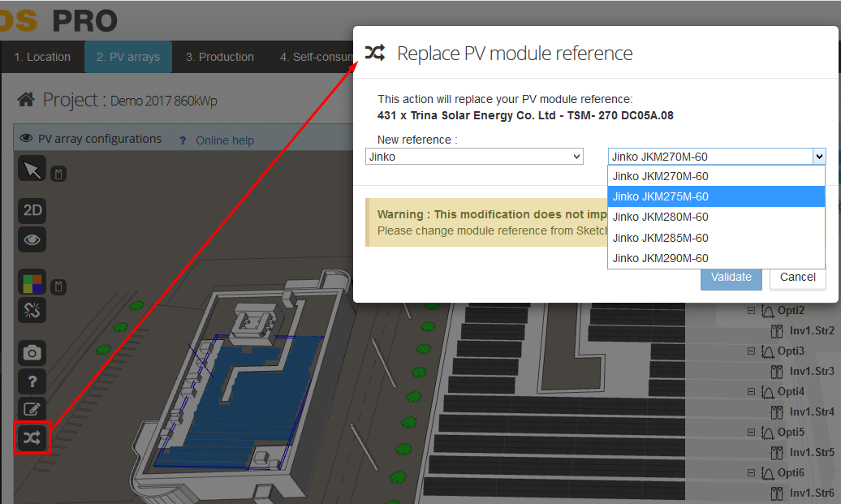Click the Opti5 optimizer icon
Viewport: 841px width, 504px height.
click(767, 433)
